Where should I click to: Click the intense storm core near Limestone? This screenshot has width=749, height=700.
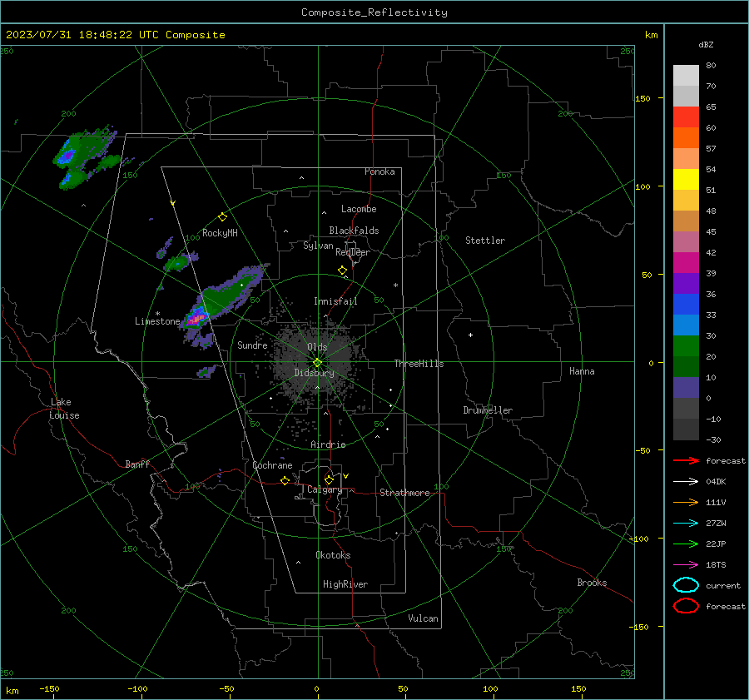(x=196, y=319)
